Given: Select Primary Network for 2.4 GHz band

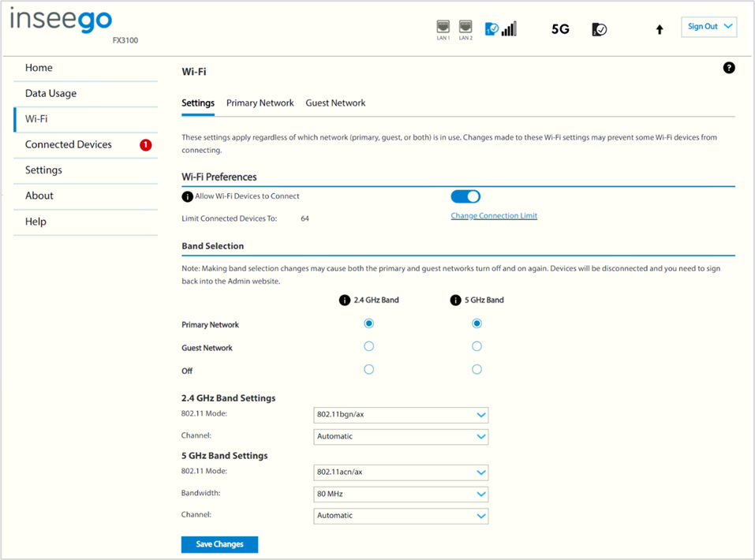Looking at the screenshot, I should coord(369,323).
